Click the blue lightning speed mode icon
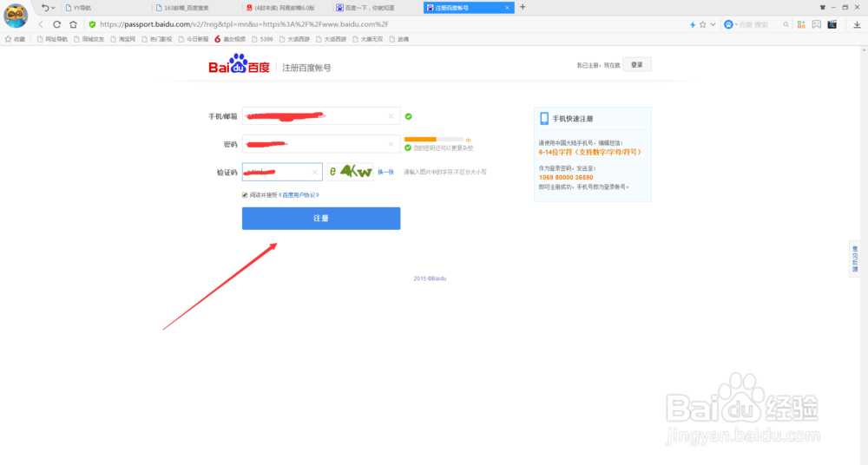 point(693,24)
